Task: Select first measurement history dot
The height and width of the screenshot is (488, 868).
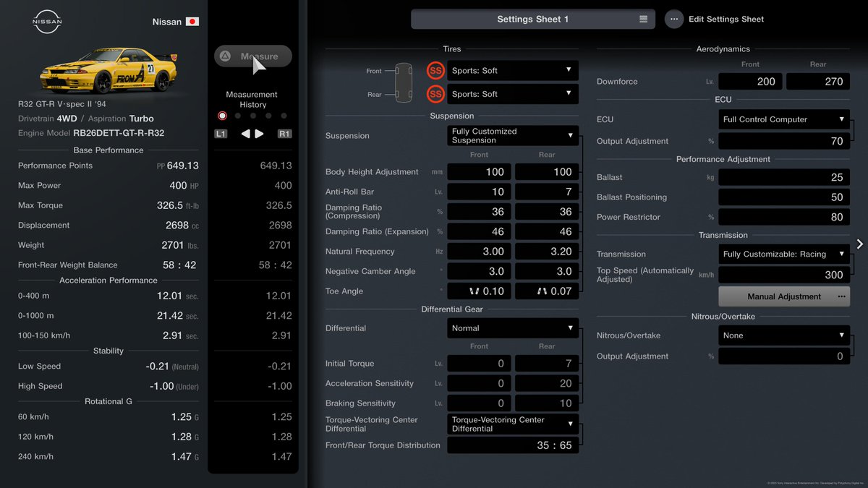Action: pos(222,116)
